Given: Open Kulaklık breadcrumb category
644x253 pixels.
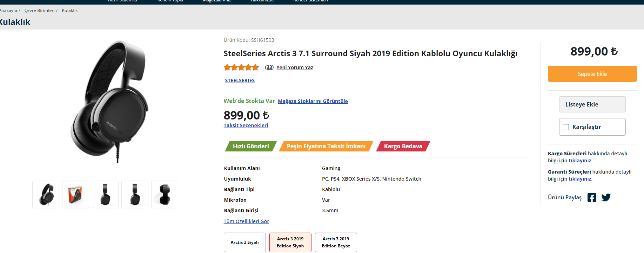Looking at the screenshot, I should click(70, 11).
